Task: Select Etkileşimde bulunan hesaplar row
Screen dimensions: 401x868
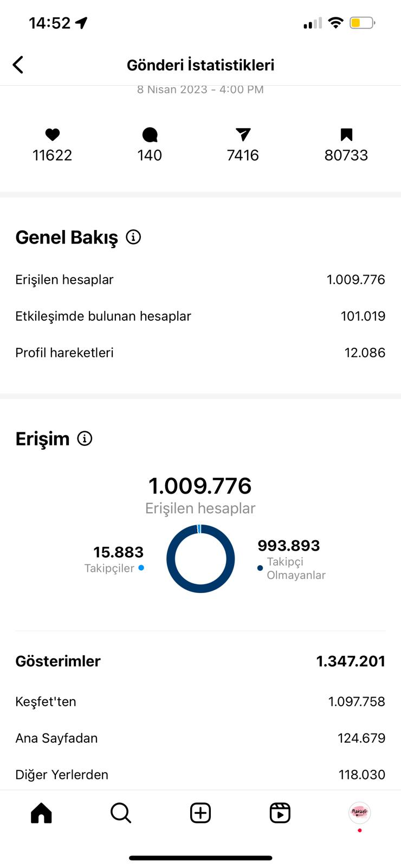Action: [x=200, y=316]
